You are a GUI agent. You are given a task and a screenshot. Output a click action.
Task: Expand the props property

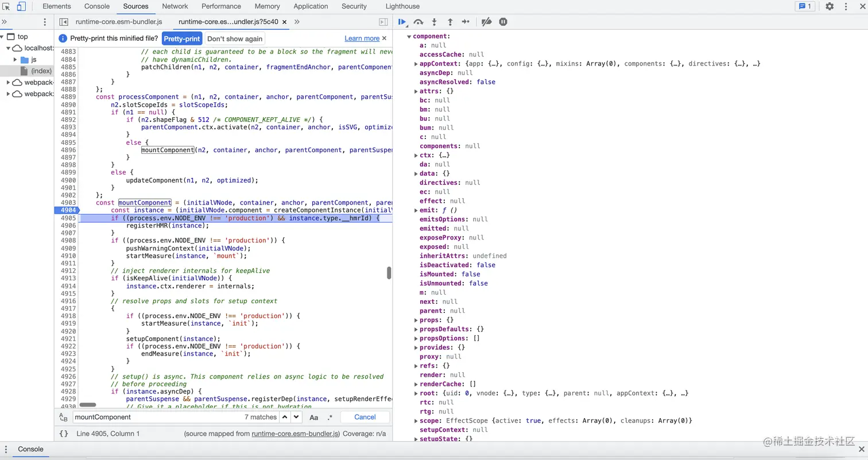point(416,320)
